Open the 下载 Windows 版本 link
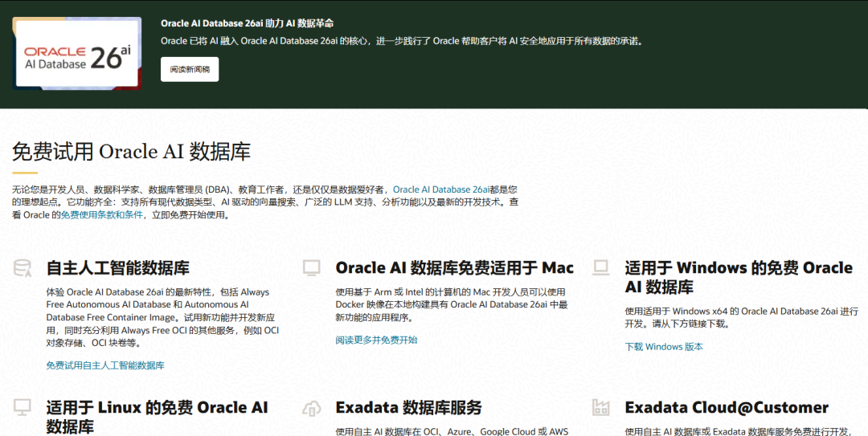Image resolution: width=868 pixels, height=436 pixels. coord(664,346)
